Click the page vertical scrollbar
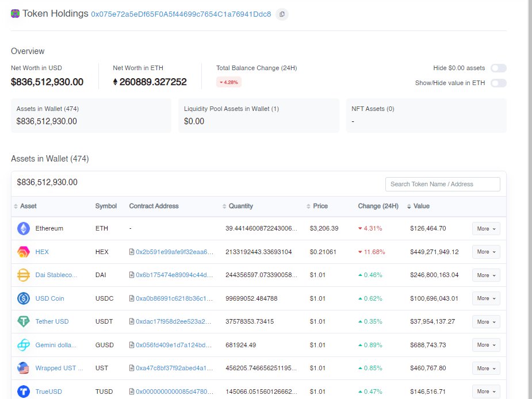This screenshot has height=399, width=532. 530,199
